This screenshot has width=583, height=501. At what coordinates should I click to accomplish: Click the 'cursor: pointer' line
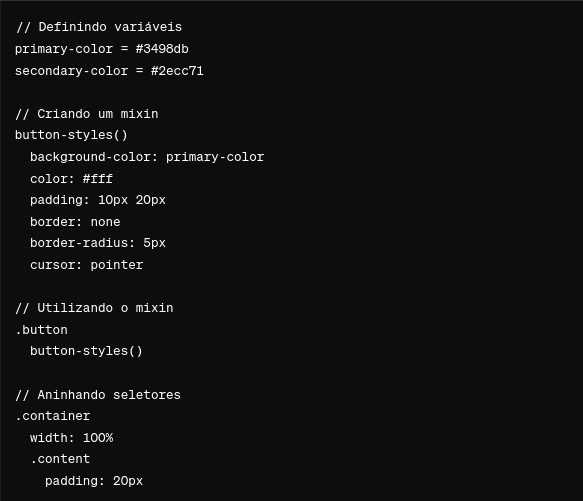click(x=87, y=265)
